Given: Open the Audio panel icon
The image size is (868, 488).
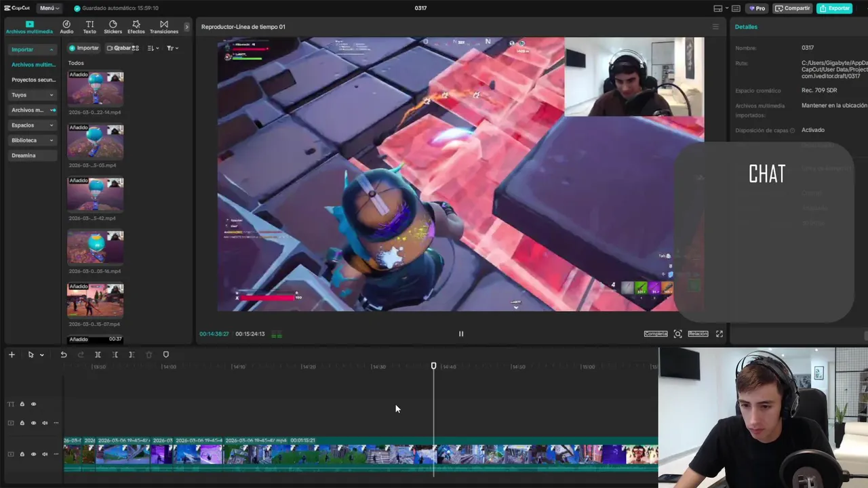Looking at the screenshot, I should (66, 26).
